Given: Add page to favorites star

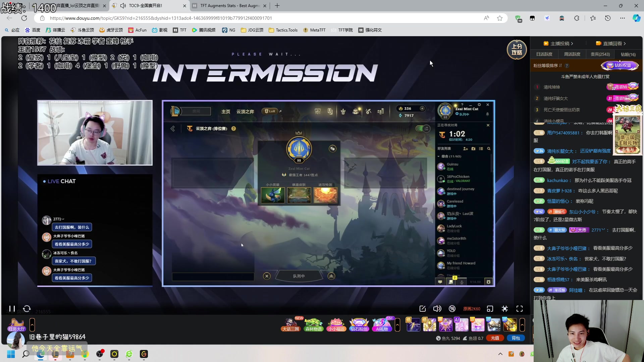Looking at the screenshot, I should pyautogui.click(x=500, y=18).
